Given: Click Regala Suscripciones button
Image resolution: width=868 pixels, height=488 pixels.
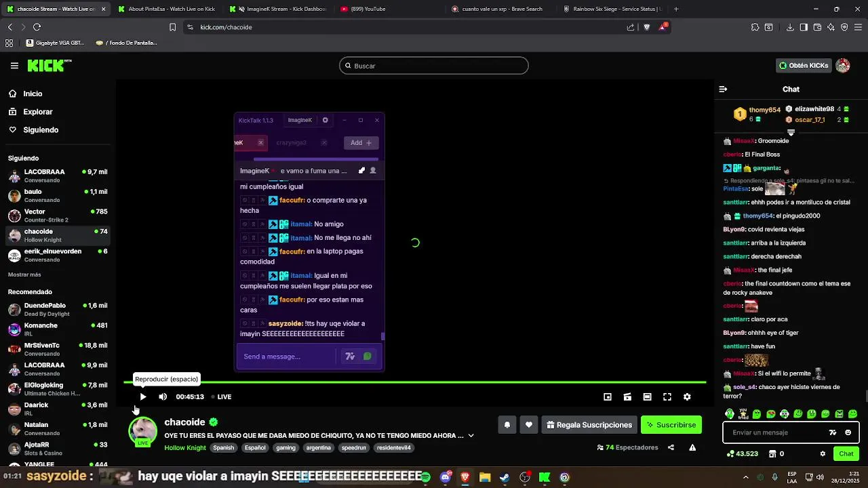Looking at the screenshot, I should [589, 425].
